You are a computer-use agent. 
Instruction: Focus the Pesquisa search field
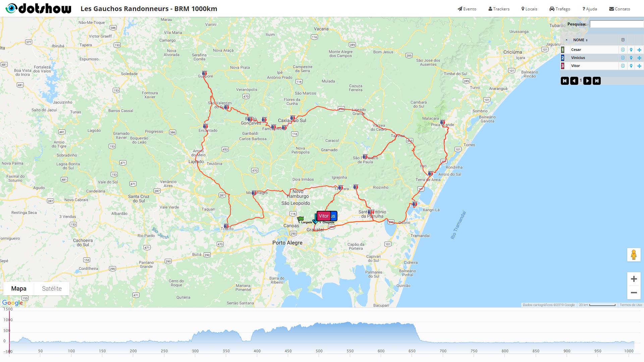tap(616, 24)
